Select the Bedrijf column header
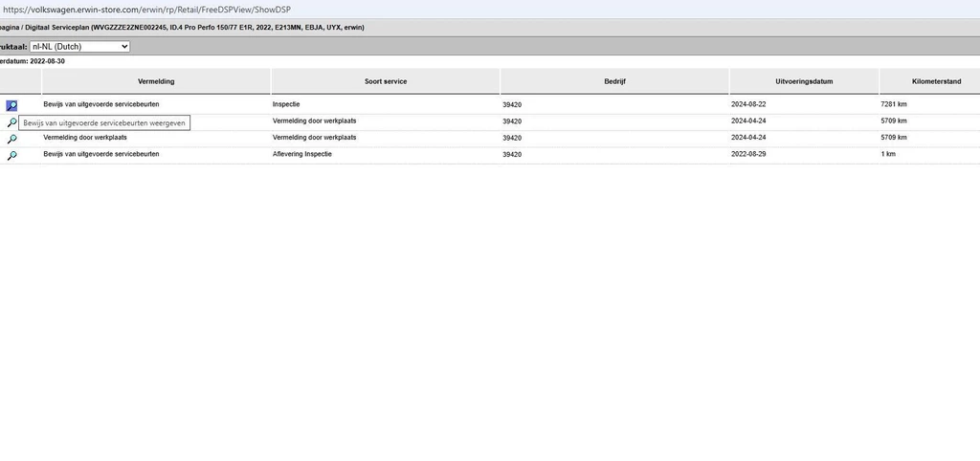The height and width of the screenshot is (461, 980). 614,81
